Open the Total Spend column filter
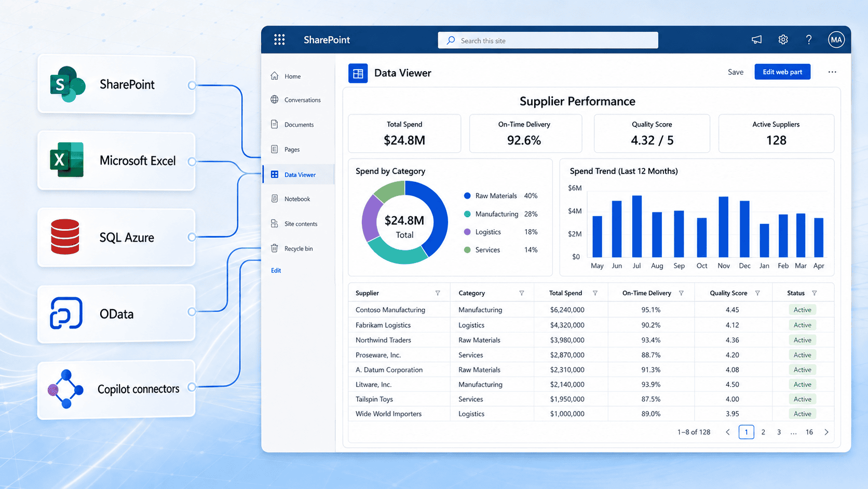The height and width of the screenshot is (489, 868). pyautogui.click(x=595, y=293)
